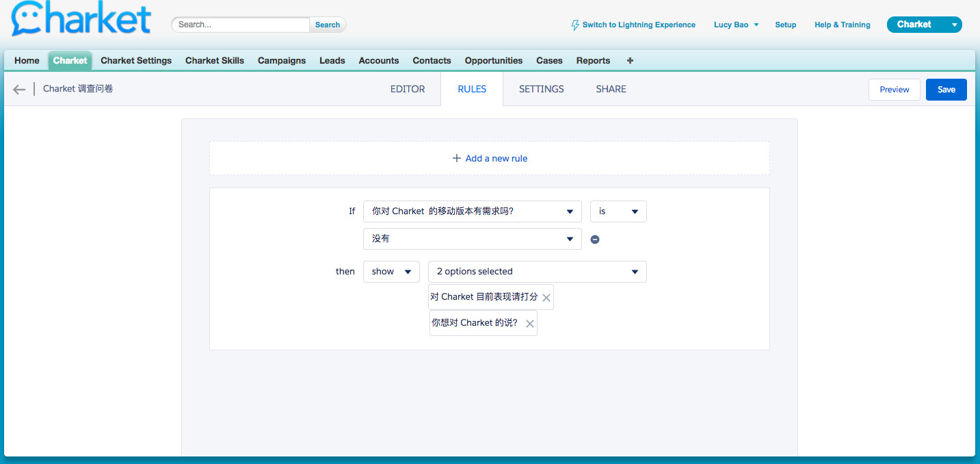Click the search input field

click(241, 25)
